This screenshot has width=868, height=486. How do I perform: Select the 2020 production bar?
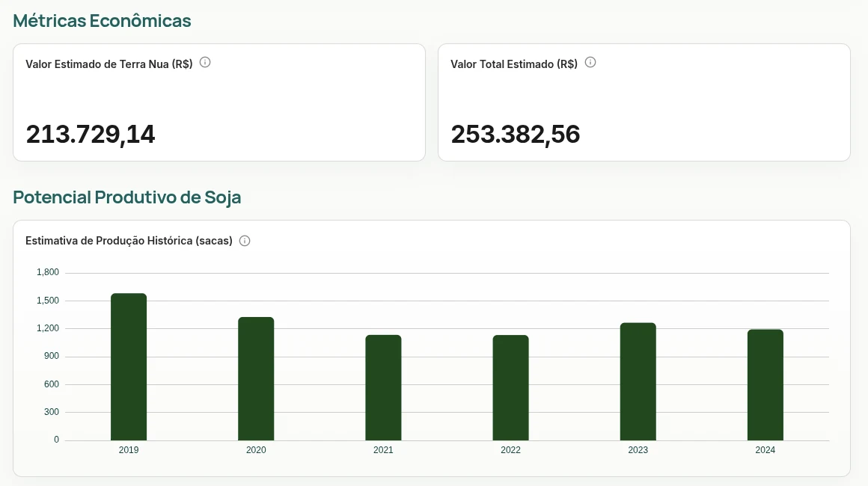tap(256, 379)
